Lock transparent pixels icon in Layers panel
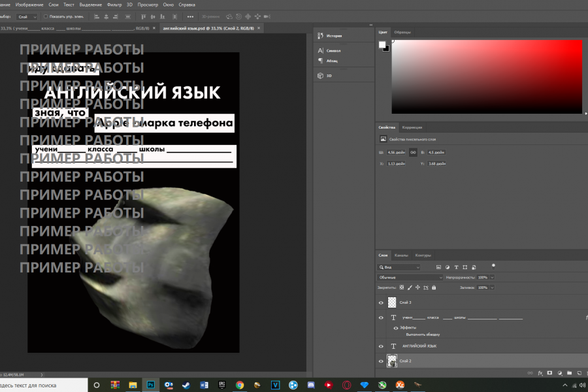Viewport: 588px width, 392px height. [x=402, y=287]
